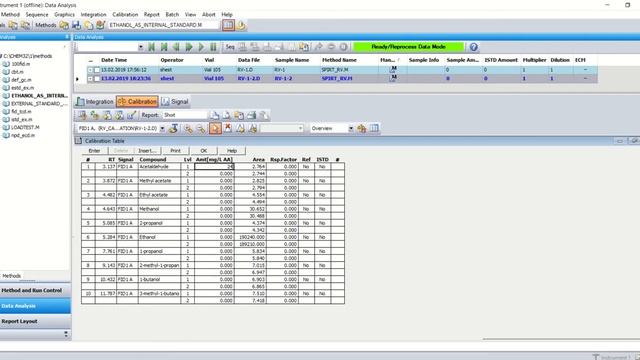
Task: Open the Batch menu
Action: (x=172, y=14)
